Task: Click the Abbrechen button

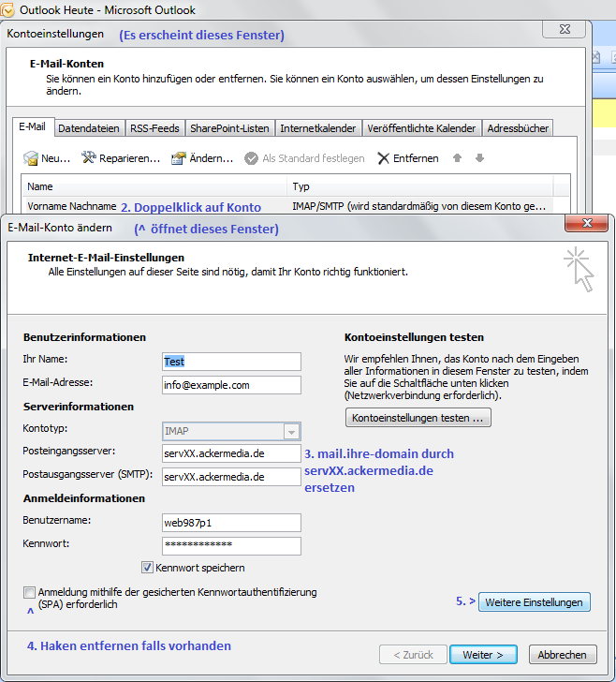Action: (x=563, y=655)
